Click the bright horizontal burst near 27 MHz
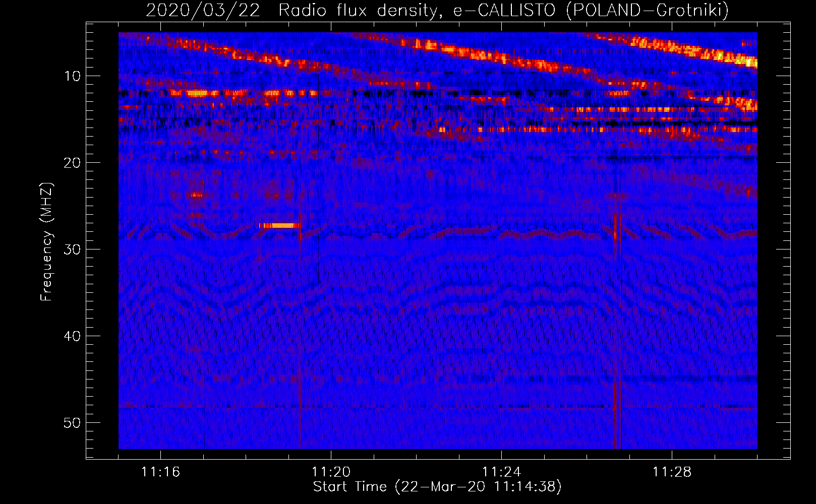 coord(279,225)
